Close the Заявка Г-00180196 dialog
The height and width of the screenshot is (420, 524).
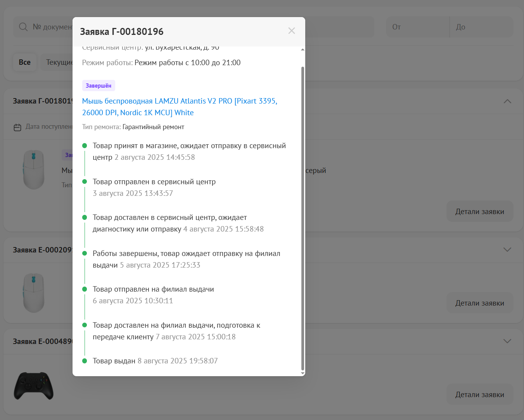[x=292, y=31]
